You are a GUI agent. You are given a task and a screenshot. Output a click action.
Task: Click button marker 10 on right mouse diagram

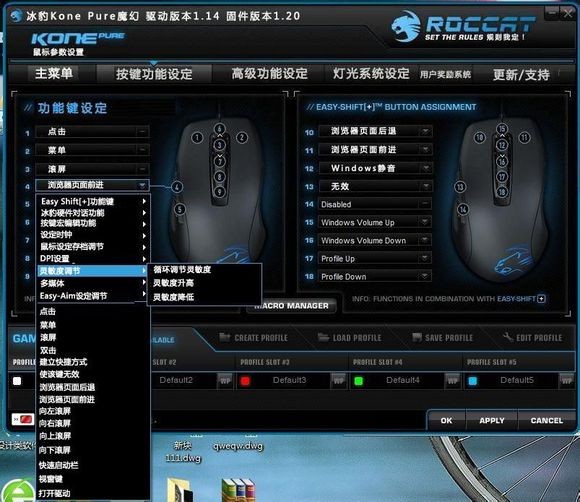pos(480,138)
